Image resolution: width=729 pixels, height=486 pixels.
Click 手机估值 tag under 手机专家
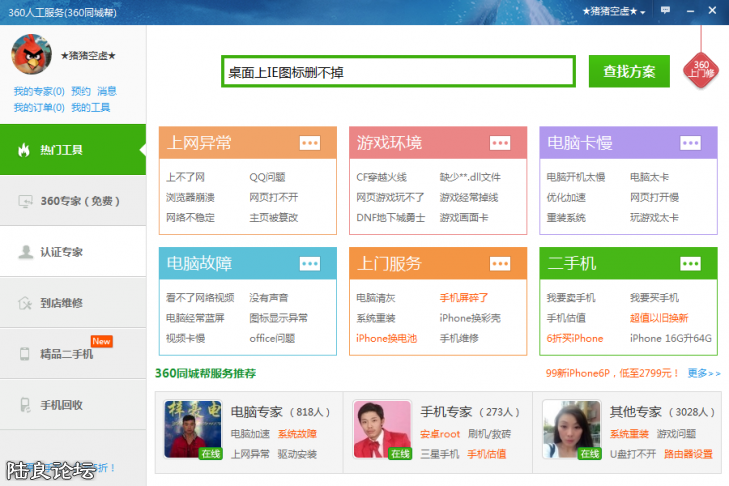pyautogui.click(x=486, y=454)
